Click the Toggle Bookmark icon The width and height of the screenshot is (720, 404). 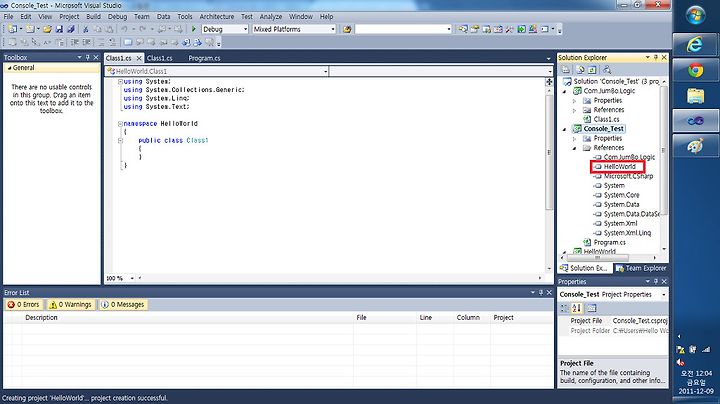pos(128,42)
